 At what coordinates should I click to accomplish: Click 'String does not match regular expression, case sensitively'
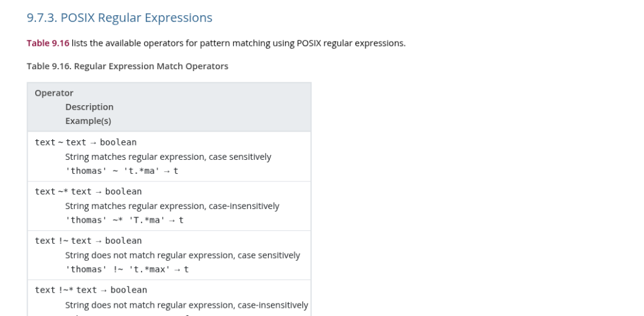point(183,256)
